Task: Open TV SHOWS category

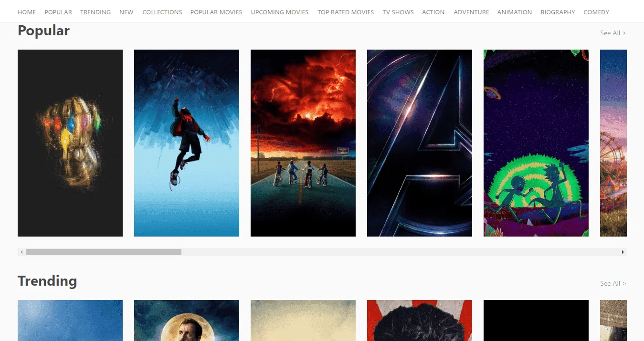Action: pyautogui.click(x=398, y=12)
